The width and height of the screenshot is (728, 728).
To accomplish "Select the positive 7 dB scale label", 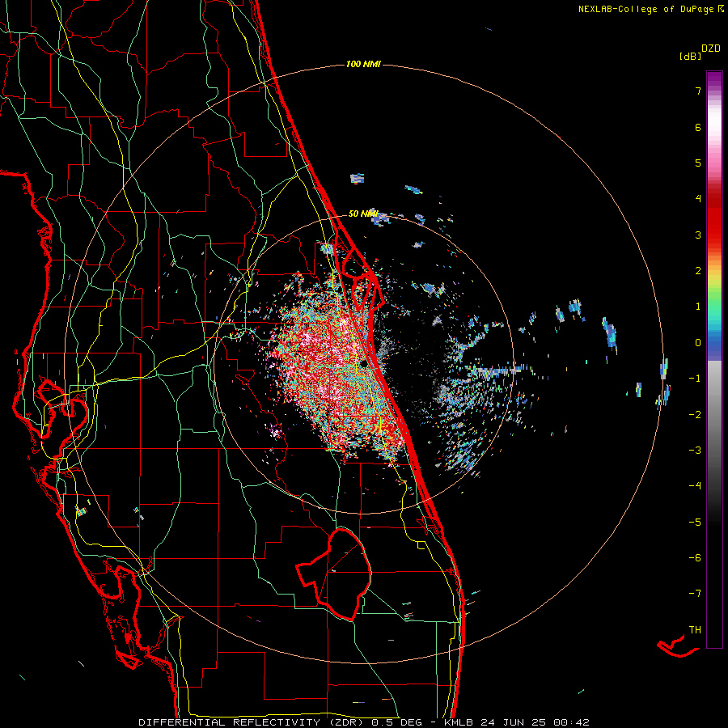I will [x=698, y=91].
